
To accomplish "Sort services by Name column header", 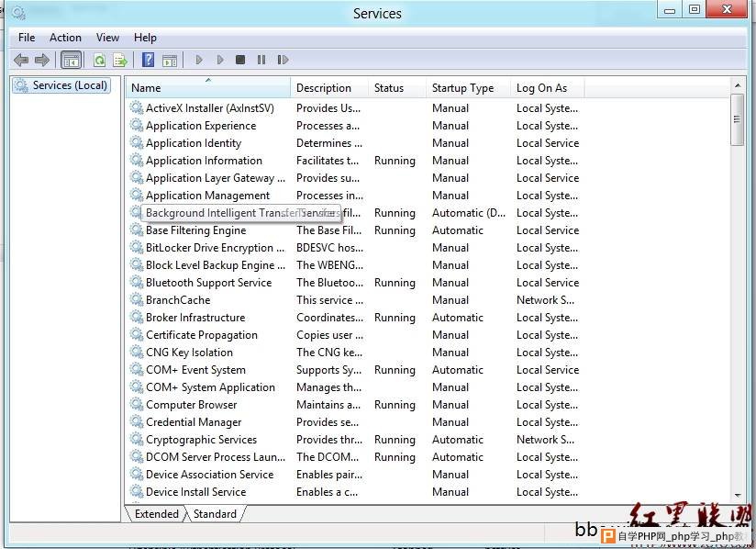I will point(208,88).
